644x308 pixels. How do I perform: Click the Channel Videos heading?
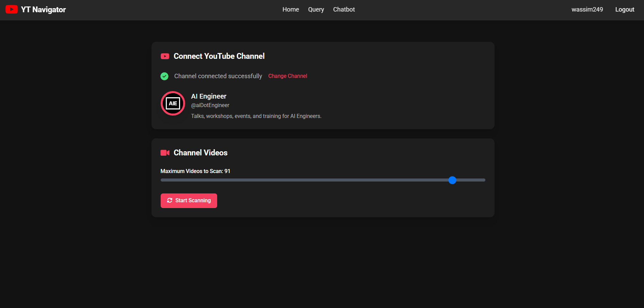[200, 153]
